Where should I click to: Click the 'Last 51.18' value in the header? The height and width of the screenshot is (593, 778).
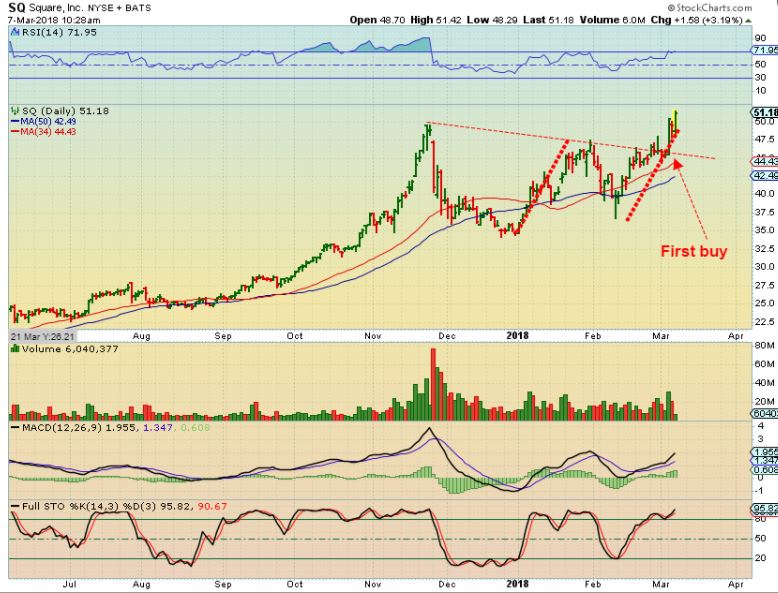pos(548,20)
